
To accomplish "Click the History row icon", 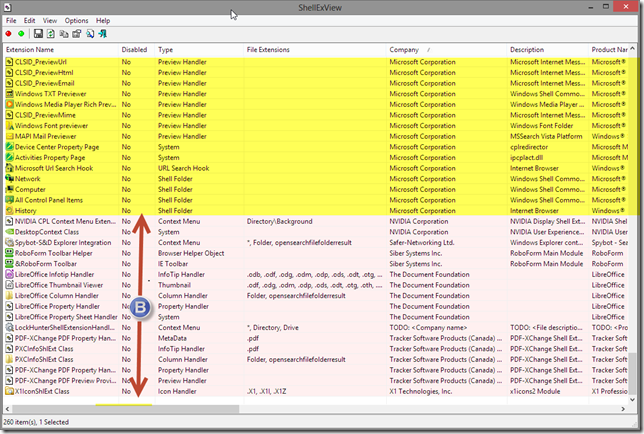I will click(x=9, y=211).
